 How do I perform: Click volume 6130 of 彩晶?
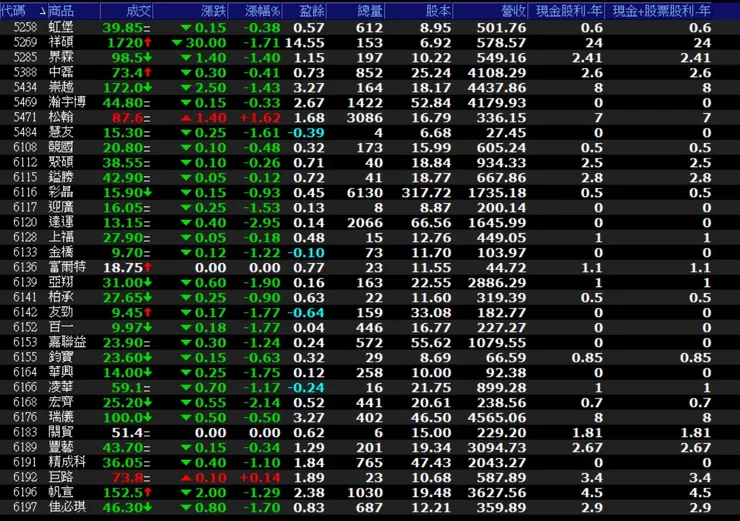[x=365, y=193]
